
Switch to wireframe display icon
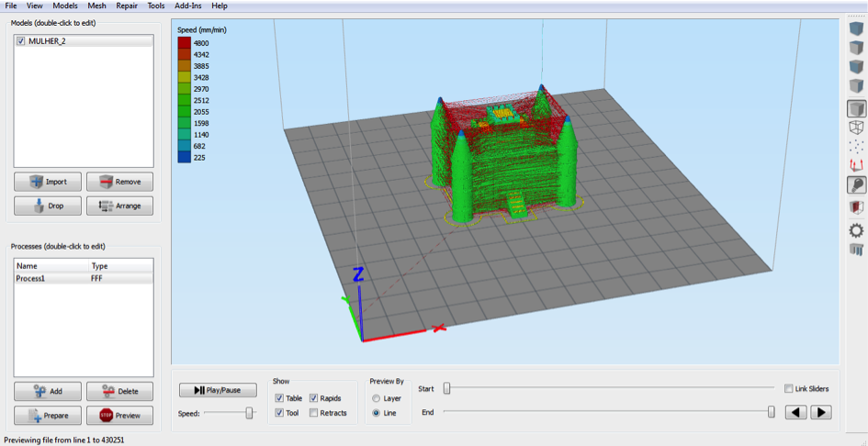[x=856, y=128]
